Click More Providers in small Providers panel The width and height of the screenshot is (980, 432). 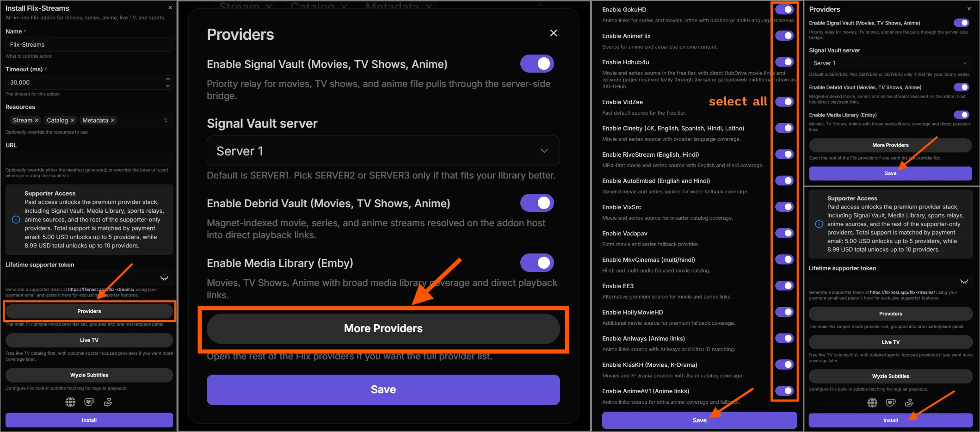[890, 145]
